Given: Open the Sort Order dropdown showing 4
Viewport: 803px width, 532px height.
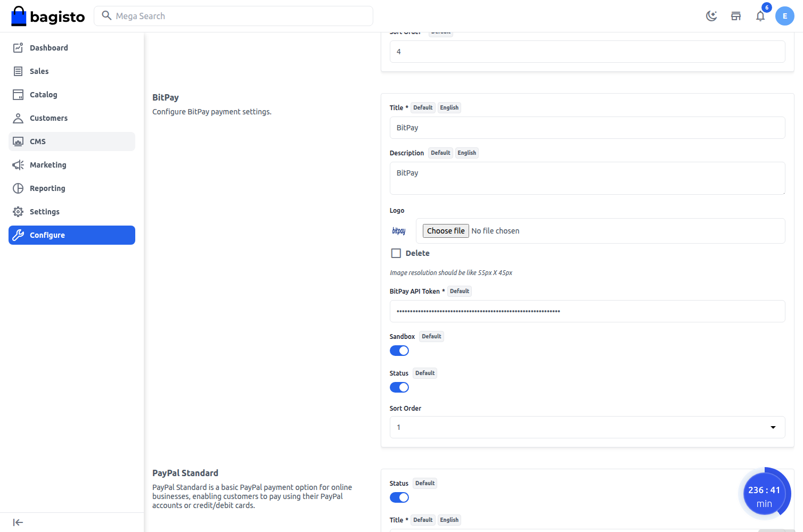Looking at the screenshot, I should tap(587, 52).
